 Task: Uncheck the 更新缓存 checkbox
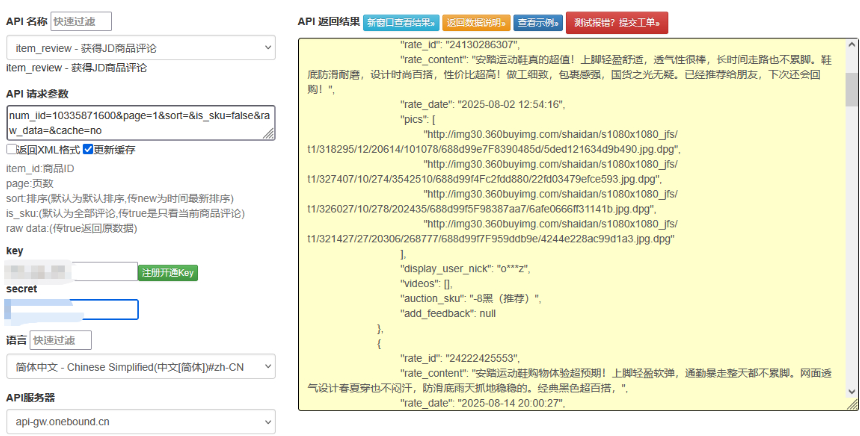coord(88,150)
